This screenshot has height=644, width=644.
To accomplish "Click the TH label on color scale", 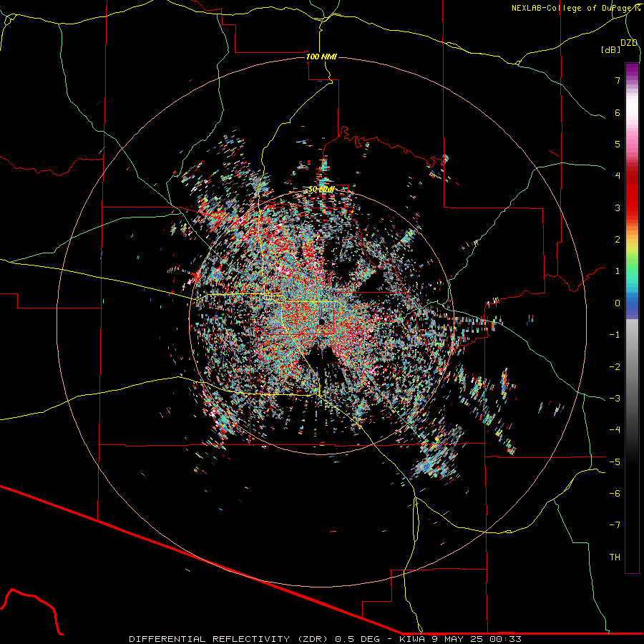I will 615,557.
